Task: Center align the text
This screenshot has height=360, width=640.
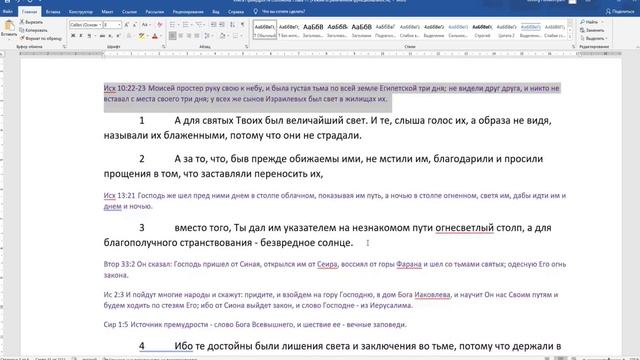Action: 181,36
